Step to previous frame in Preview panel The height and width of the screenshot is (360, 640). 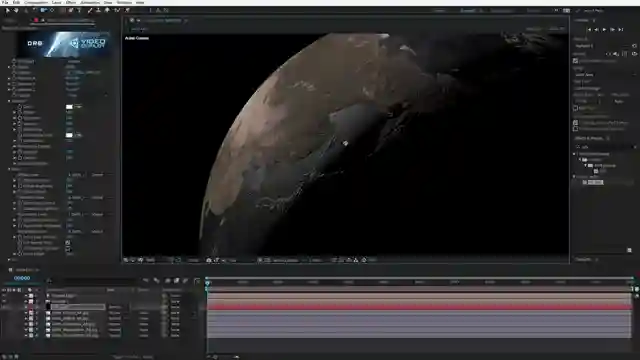tap(597, 29)
